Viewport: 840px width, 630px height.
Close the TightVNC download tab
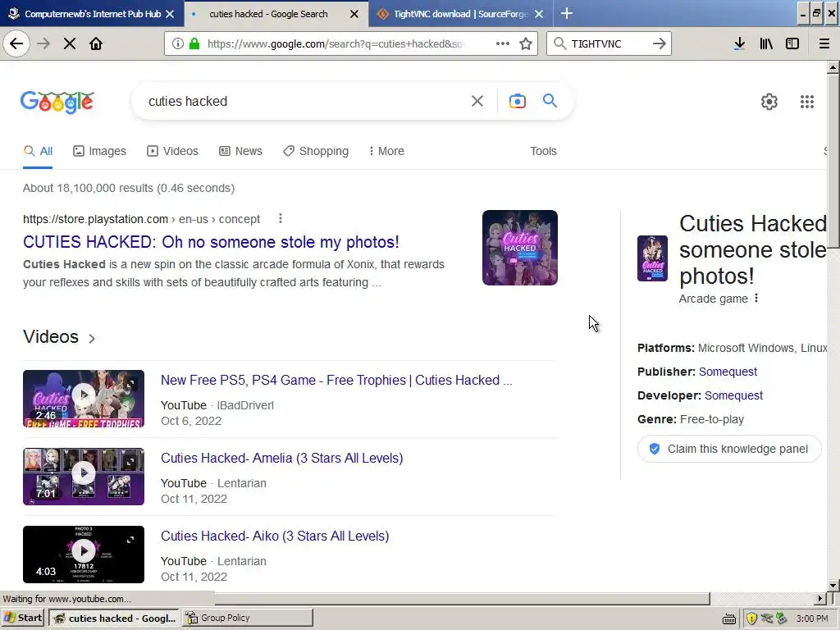click(x=540, y=14)
